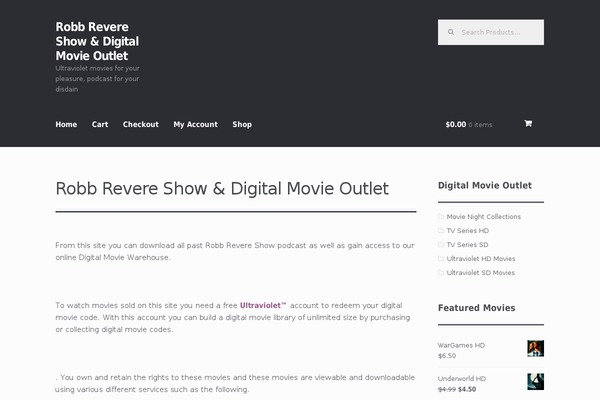Viewport: 600px width, 400px height.
Task: Click the magnifier icon in search box
Action: (x=451, y=32)
